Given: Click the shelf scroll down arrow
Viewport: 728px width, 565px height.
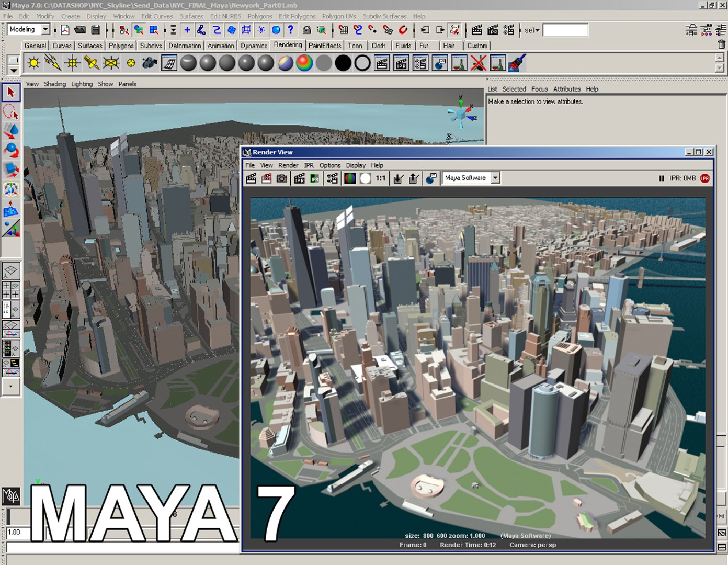Looking at the screenshot, I should [x=720, y=68].
